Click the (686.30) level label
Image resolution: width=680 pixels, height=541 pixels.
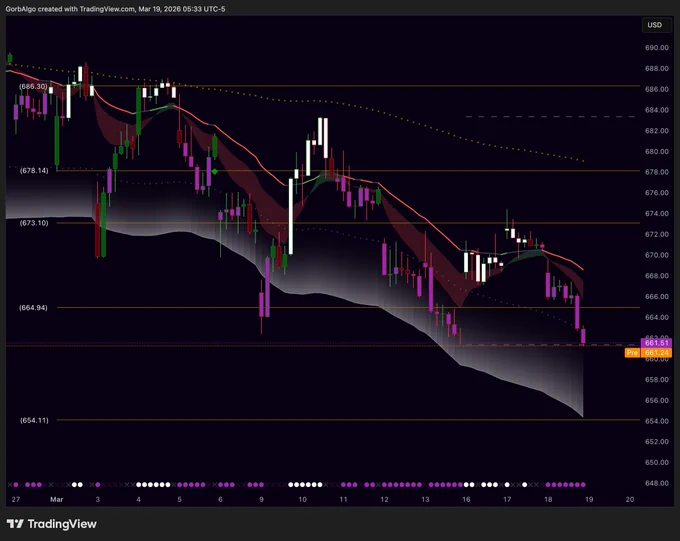pyautogui.click(x=33, y=86)
